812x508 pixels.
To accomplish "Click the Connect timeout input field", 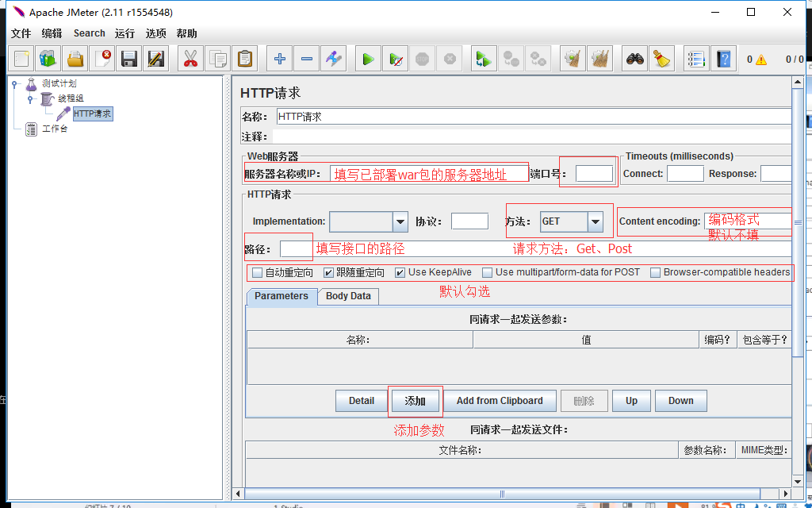I will coord(686,174).
